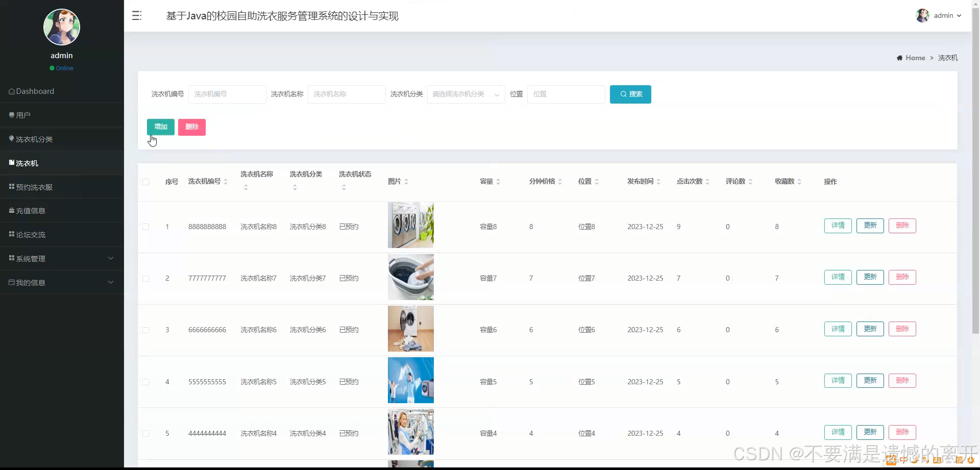Image resolution: width=980 pixels, height=470 pixels.
Task: Open the image thumbnail for 洗衣机名称7
Action: pyautogui.click(x=411, y=277)
